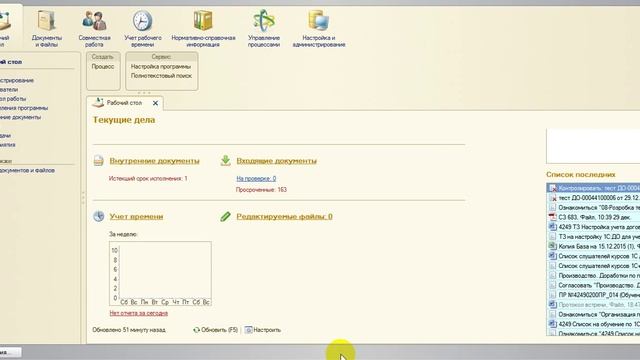Open Редактируемые файлы: 0 link
Viewport: 640px width, 360px height.
pos(284,217)
